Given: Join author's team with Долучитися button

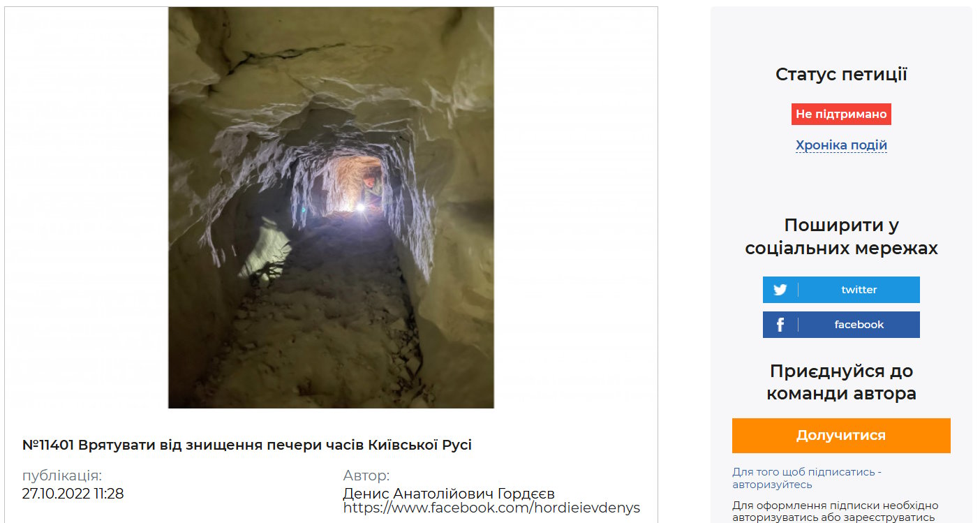Looking at the screenshot, I should tap(841, 436).
